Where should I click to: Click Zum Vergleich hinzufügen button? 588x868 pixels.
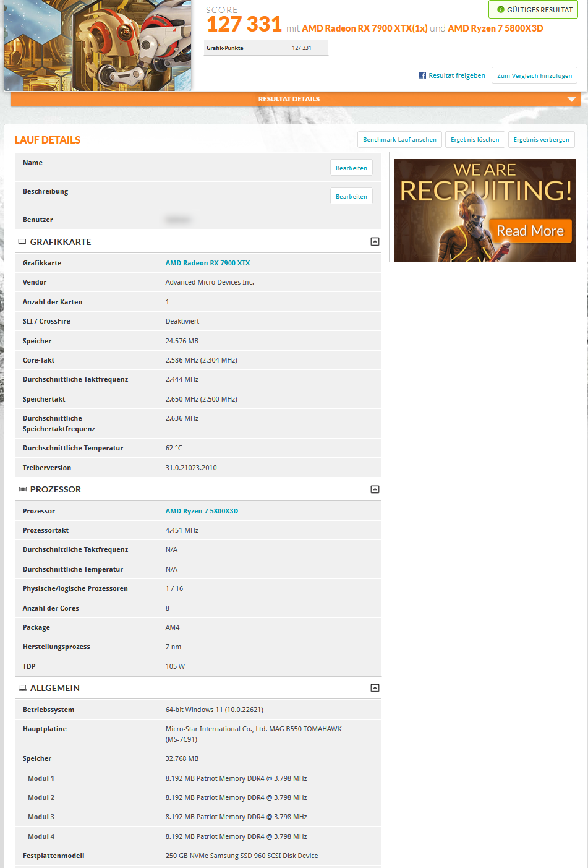point(534,75)
